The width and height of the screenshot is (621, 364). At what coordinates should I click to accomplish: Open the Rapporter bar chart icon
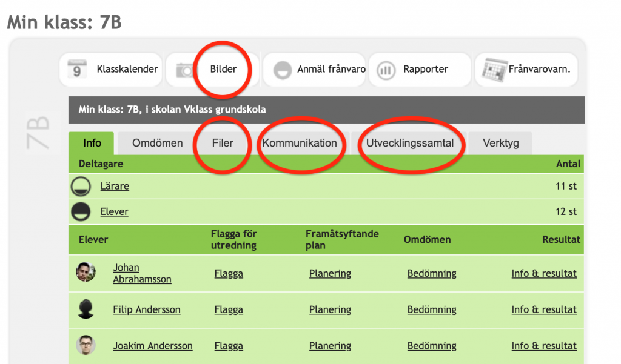pyautogui.click(x=386, y=70)
